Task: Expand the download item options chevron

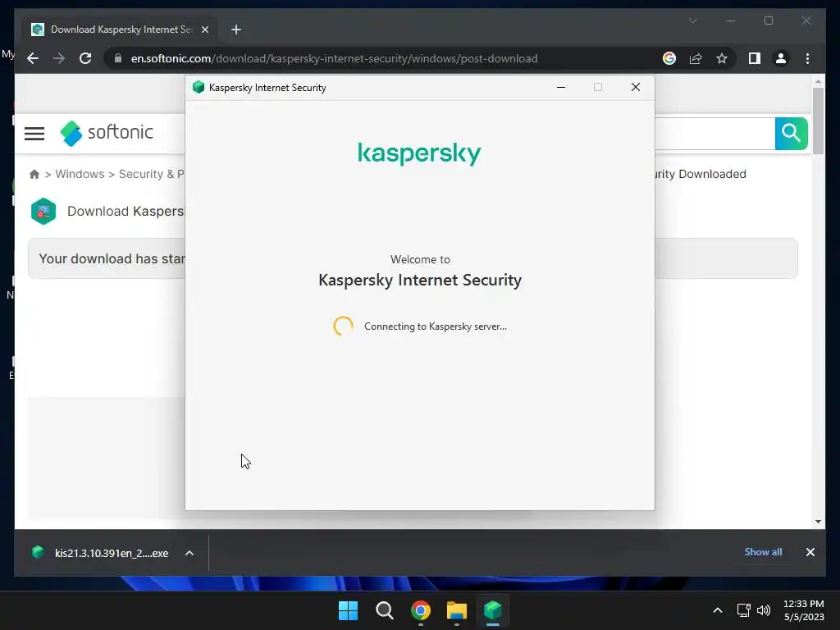Action: [189, 553]
